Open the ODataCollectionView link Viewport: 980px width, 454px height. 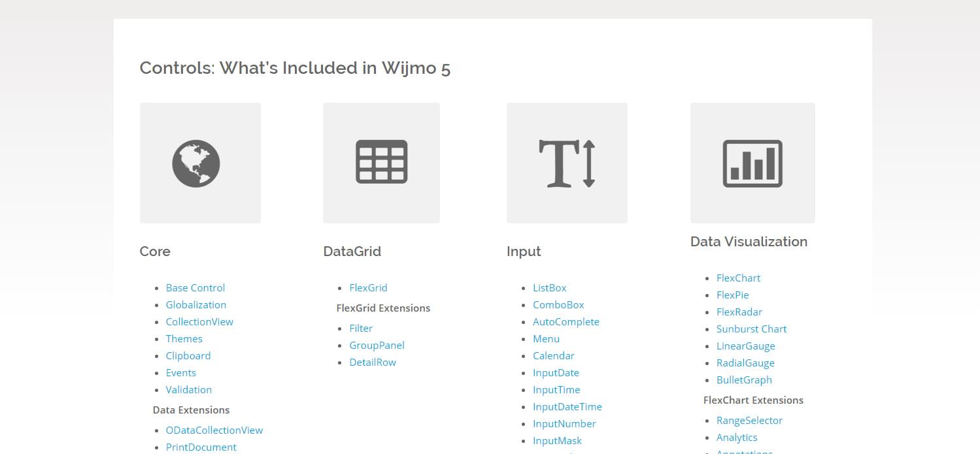point(214,430)
